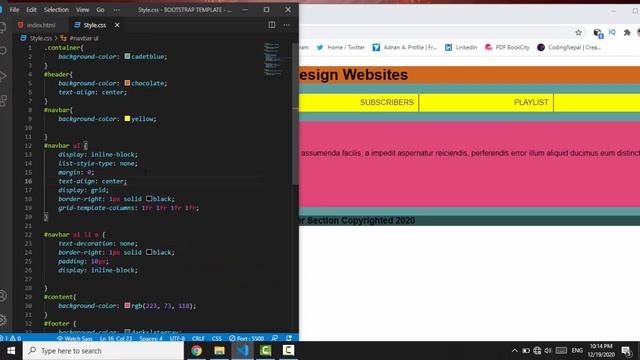The width and height of the screenshot is (640, 360).
Task: Open the Edit menu
Action: tap(31, 9)
